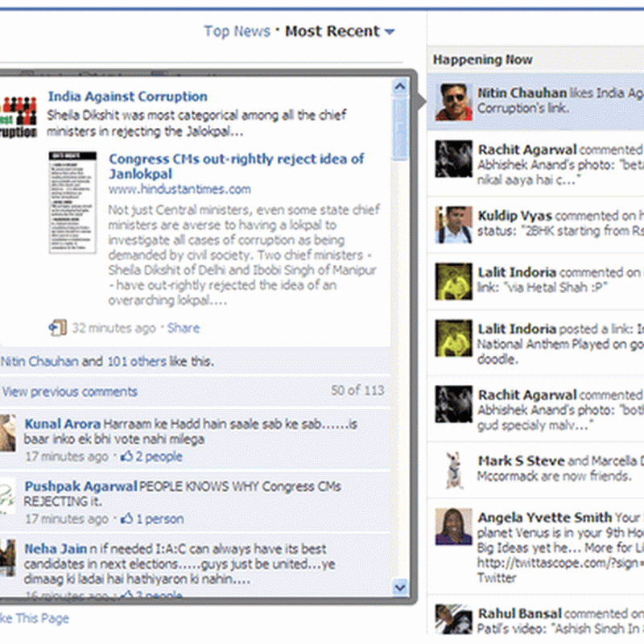Open Kunal Arora's profile name
This screenshot has width=644, height=644.
pyautogui.click(x=63, y=424)
